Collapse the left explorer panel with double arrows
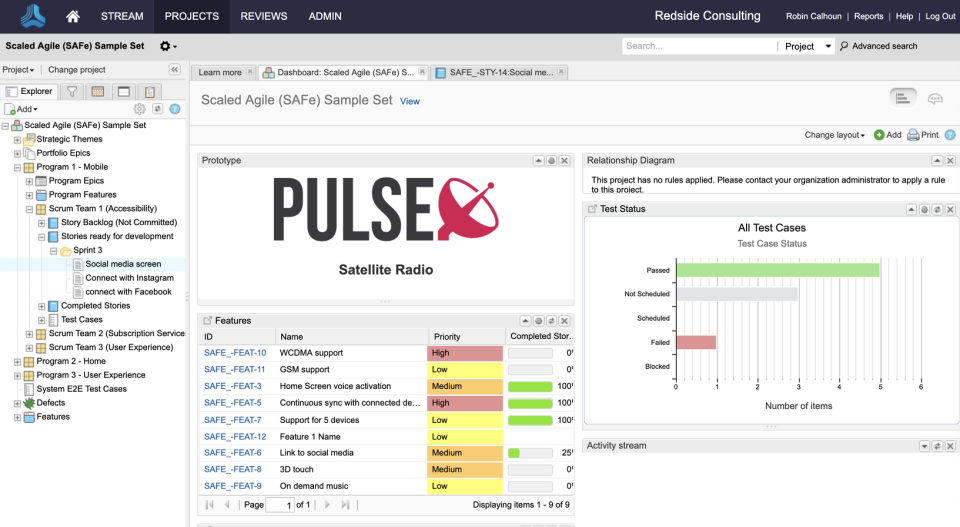 click(x=174, y=69)
